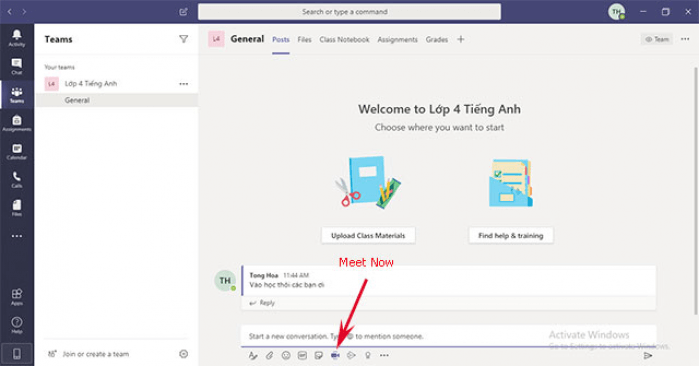Click the new conversation message box
Image resolution: width=699 pixels, height=366 pixels.
click(448, 336)
